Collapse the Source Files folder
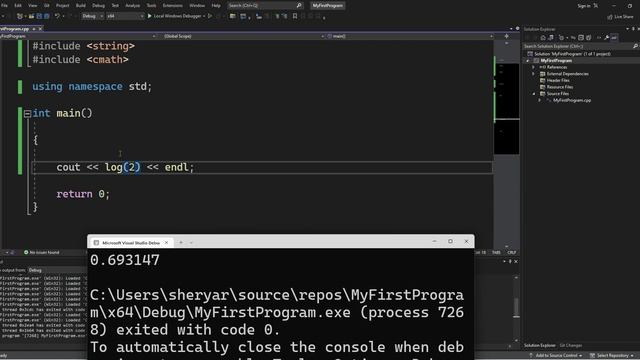640x360 pixels. [x=533, y=94]
